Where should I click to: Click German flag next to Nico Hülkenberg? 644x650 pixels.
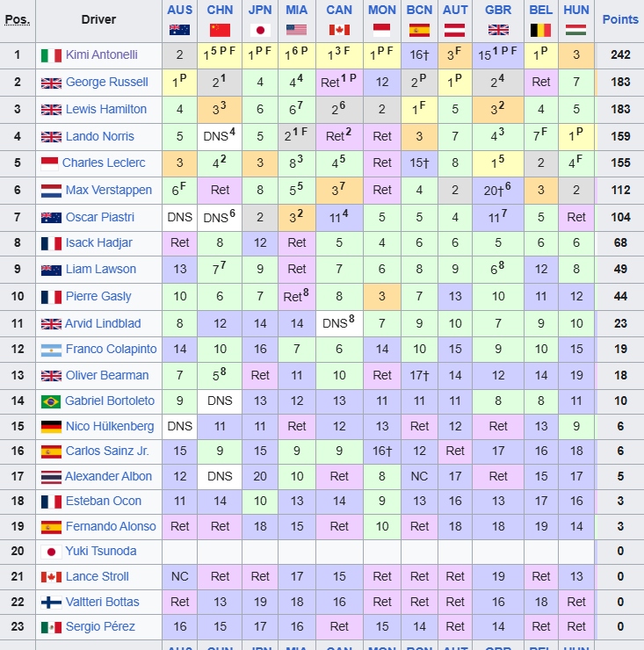52,427
